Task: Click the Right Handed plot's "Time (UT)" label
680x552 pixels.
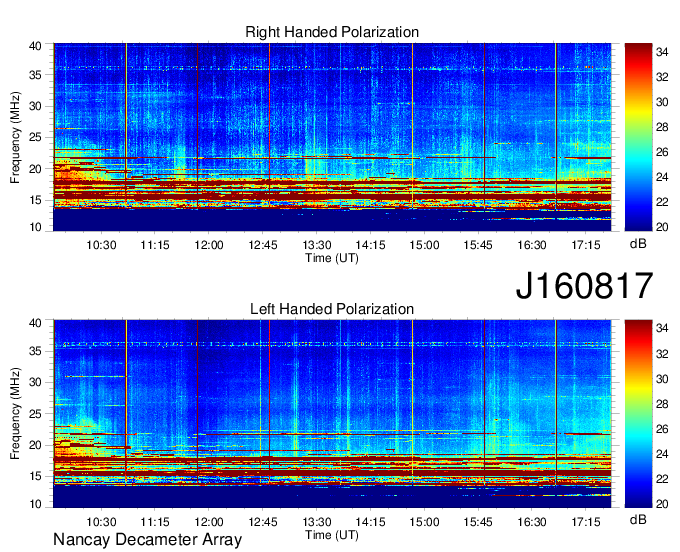Action: pos(332,258)
